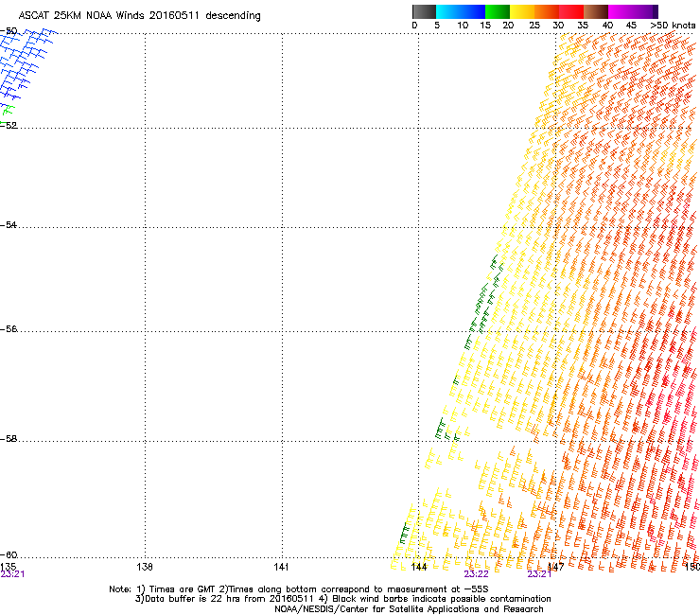The image size is (700, 615).
Task: Pick the yellow 20-25 knots legend segment
Action: click(522, 11)
